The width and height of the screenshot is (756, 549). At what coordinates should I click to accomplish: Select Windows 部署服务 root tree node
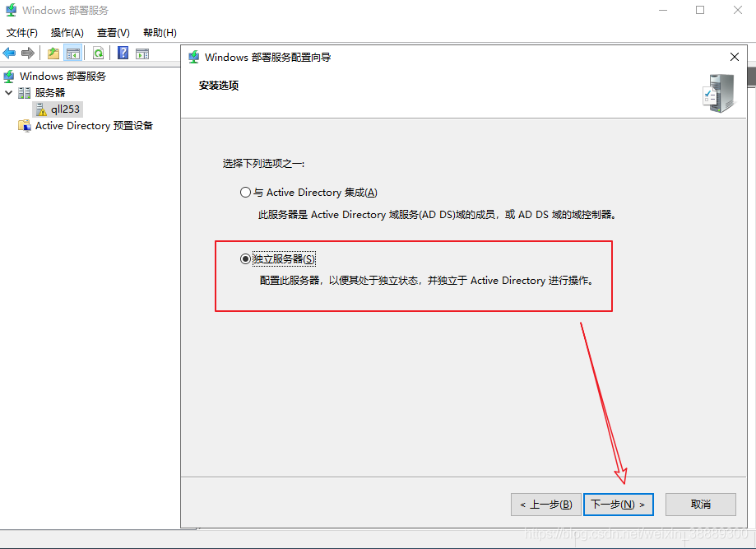pyautogui.click(x=63, y=76)
